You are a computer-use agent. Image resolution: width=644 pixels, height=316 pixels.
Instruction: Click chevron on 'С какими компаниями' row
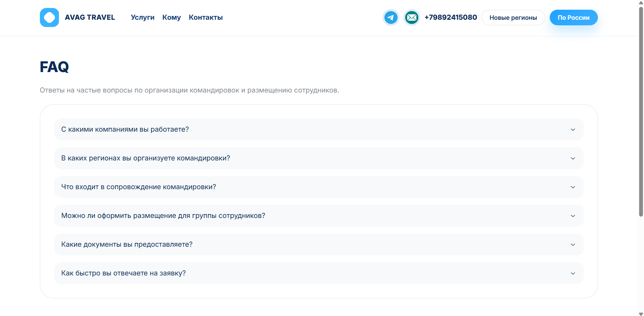pyautogui.click(x=573, y=130)
